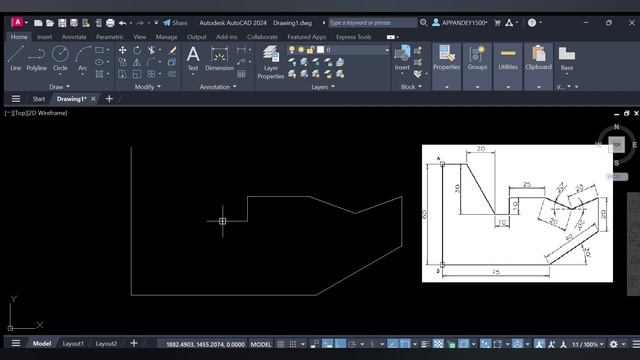Toggle snap mode in status bar
The image size is (640, 360).
293,344
